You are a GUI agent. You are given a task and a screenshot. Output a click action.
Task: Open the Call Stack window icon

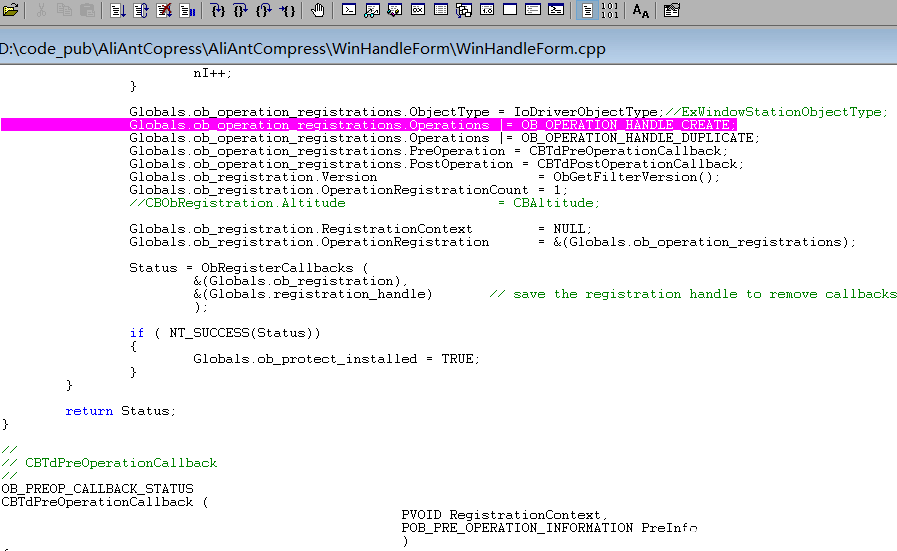coord(464,11)
